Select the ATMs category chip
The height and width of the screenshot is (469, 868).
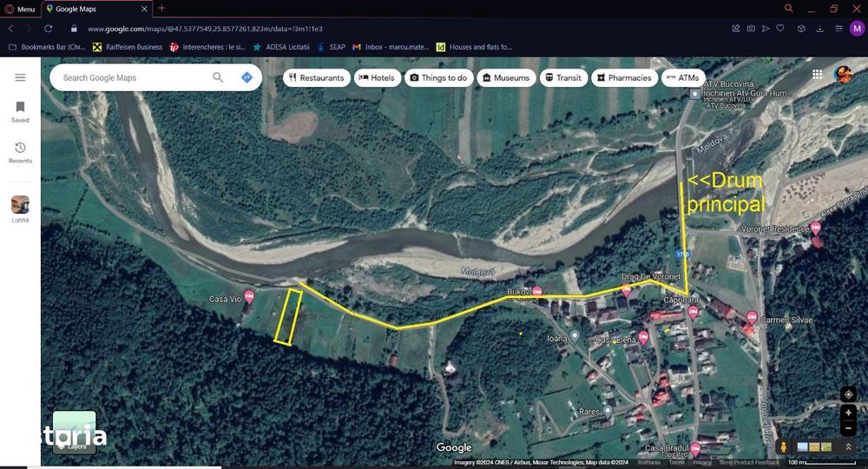pyautogui.click(x=683, y=77)
